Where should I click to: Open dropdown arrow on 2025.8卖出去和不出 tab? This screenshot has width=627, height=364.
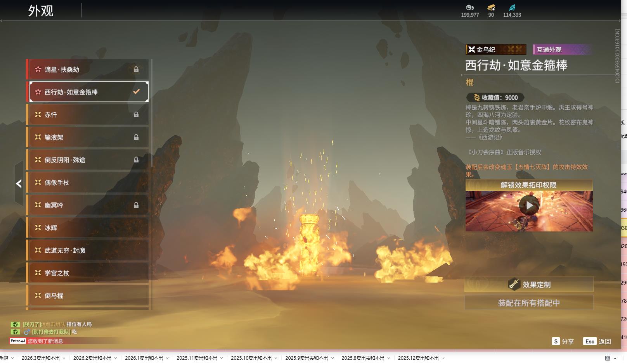click(389, 358)
